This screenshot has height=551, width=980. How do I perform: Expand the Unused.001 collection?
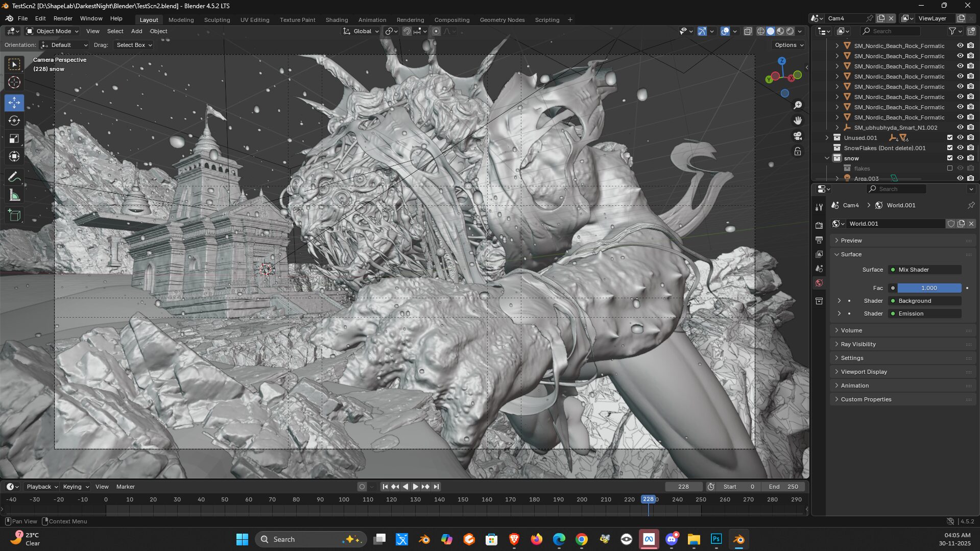pyautogui.click(x=827, y=138)
